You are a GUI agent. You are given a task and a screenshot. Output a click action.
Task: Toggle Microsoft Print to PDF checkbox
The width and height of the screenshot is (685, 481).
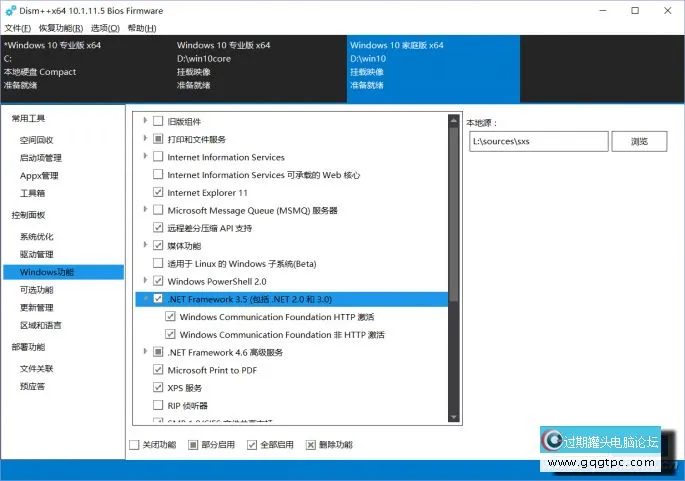[158, 370]
